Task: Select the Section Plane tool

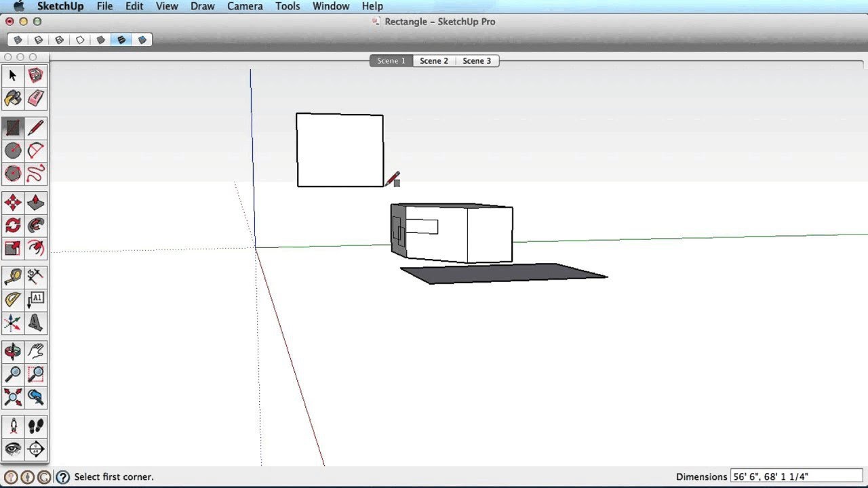Action: coord(36,449)
